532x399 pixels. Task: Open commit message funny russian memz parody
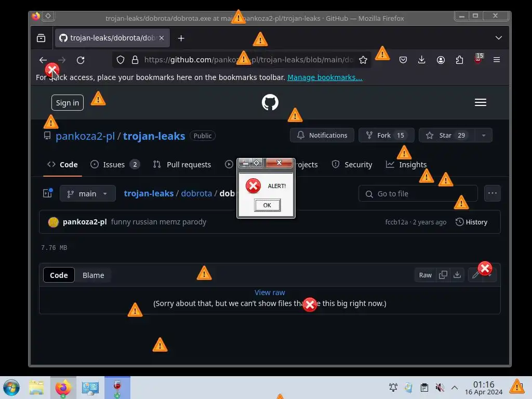pos(158,222)
